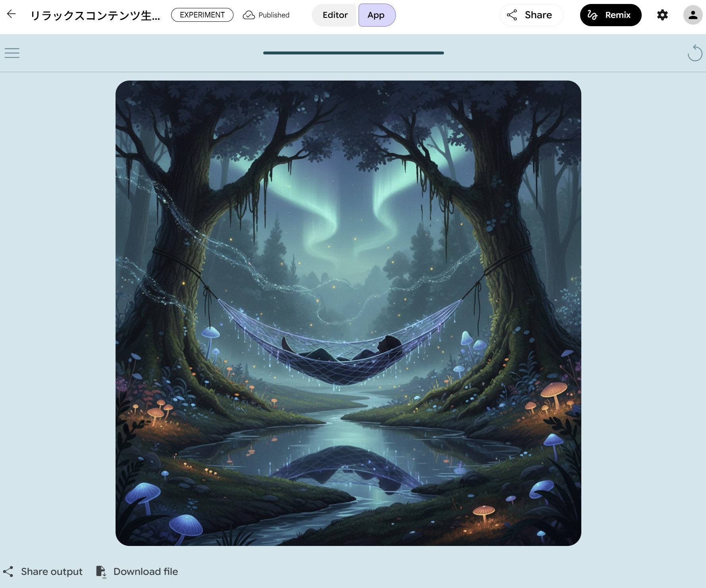The height and width of the screenshot is (588, 706).
Task: Open the user profile avatar
Action: 692,15
